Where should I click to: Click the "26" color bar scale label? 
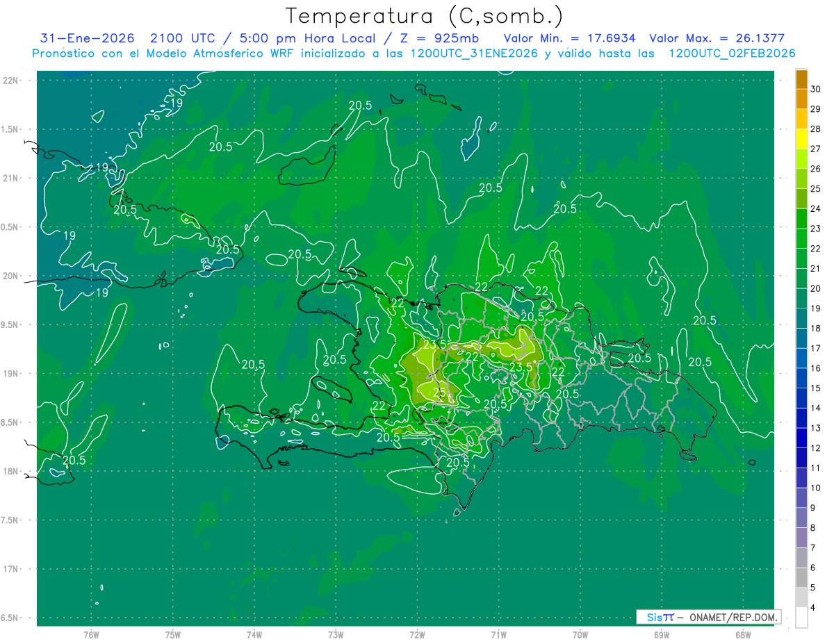[x=817, y=169]
